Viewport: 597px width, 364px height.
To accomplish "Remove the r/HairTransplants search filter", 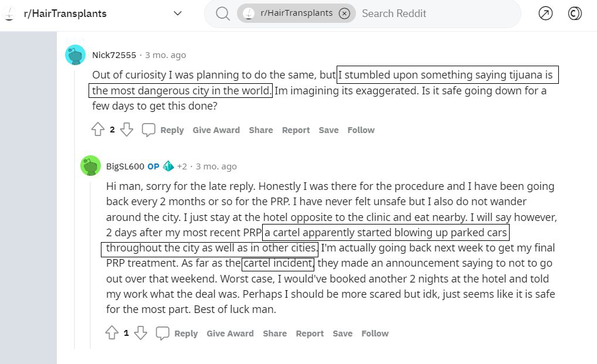I will point(345,13).
